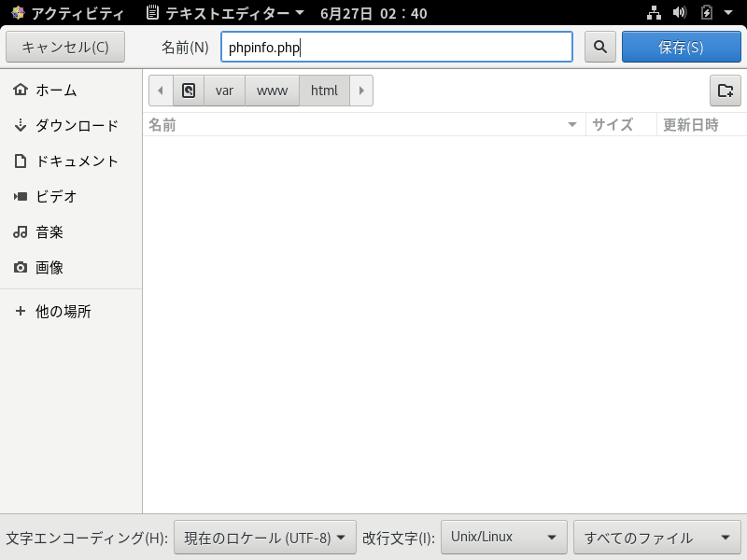The width and height of the screenshot is (747, 560).
Task: Open the 改行文字 Unix/Linux dropdown
Action: [503, 537]
